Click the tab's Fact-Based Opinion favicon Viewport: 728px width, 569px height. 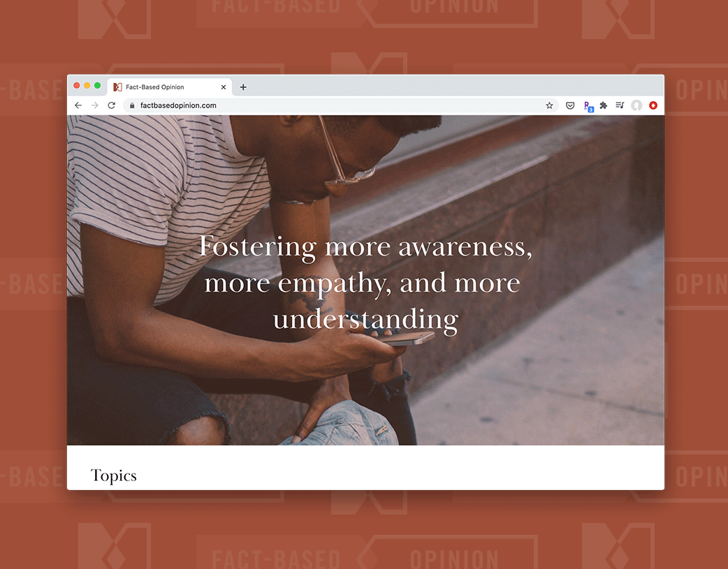click(117, 87)
